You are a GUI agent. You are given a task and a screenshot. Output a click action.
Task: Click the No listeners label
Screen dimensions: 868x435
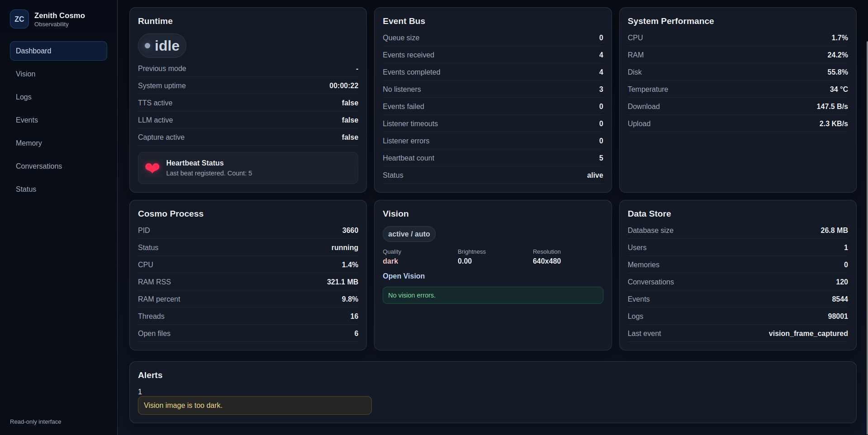pos(402,89)
